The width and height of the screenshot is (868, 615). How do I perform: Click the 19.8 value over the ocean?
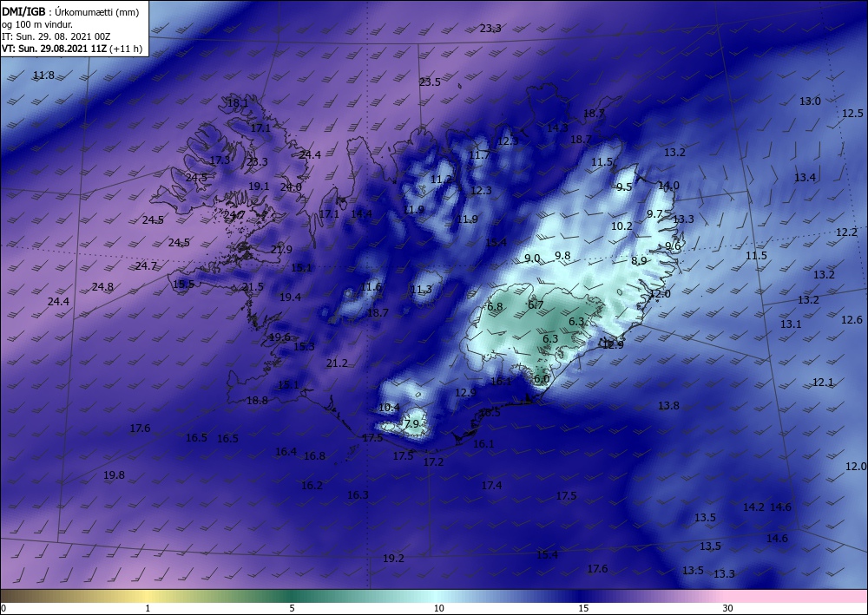(x=114, y=474)
